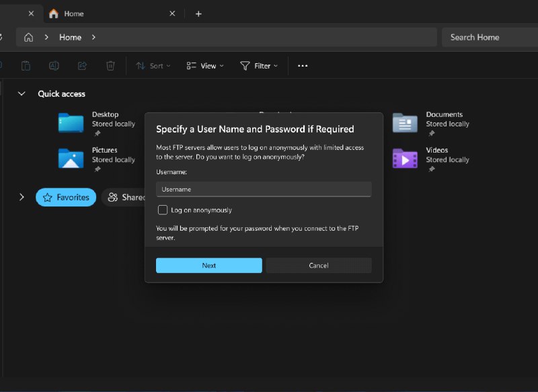Image resolution: width=538 pixels, height=392 pixels.
Task: Click the chevron after the home icon
Action: 46,38
